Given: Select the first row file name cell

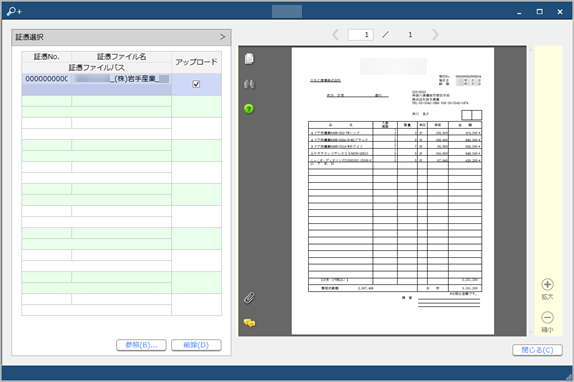Looking at the screenshot, I should (122, 79).
